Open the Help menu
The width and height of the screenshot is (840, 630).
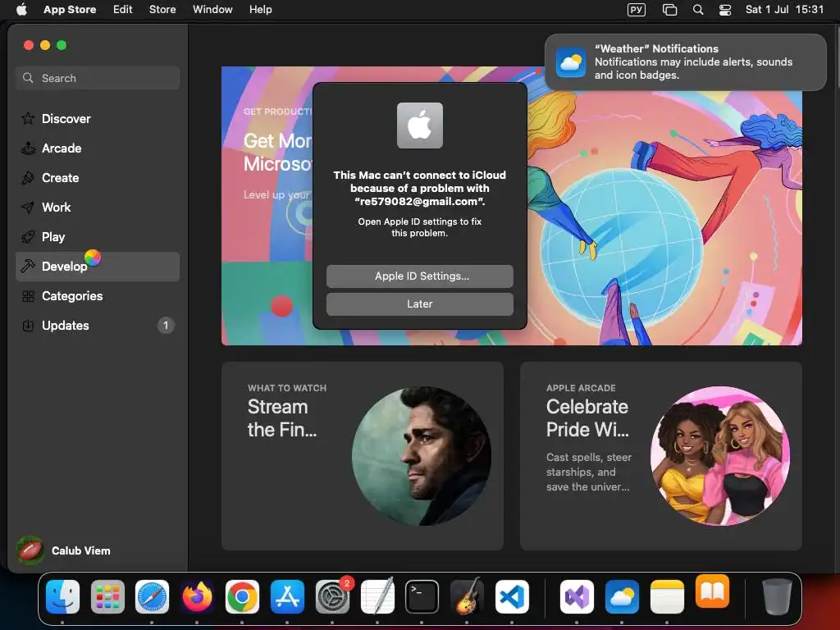(260, 9)
